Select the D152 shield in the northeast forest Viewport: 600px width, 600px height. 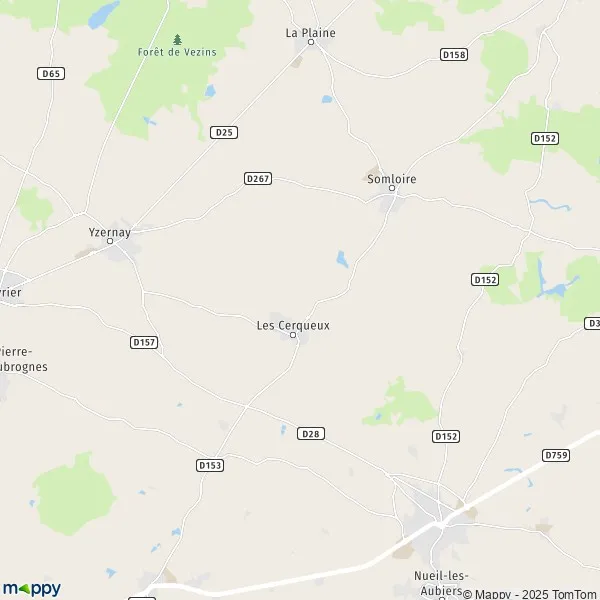pyautogui.click(x=545, y=139)
